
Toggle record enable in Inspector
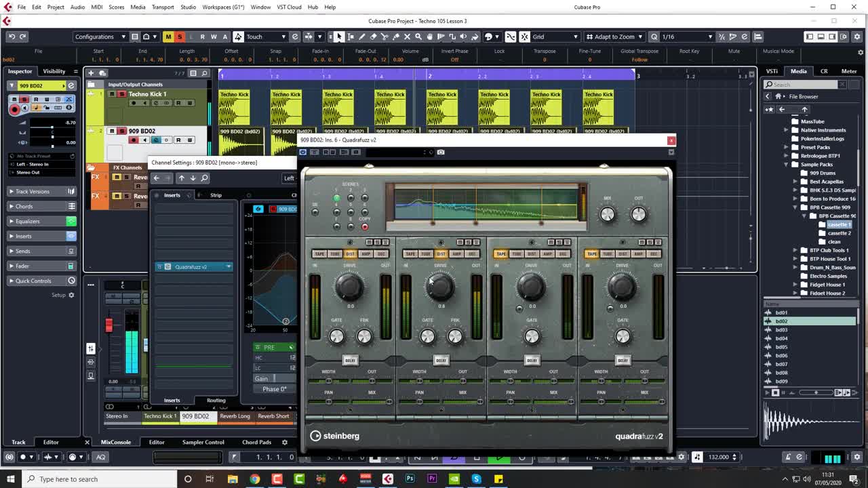tap(14, 109)
